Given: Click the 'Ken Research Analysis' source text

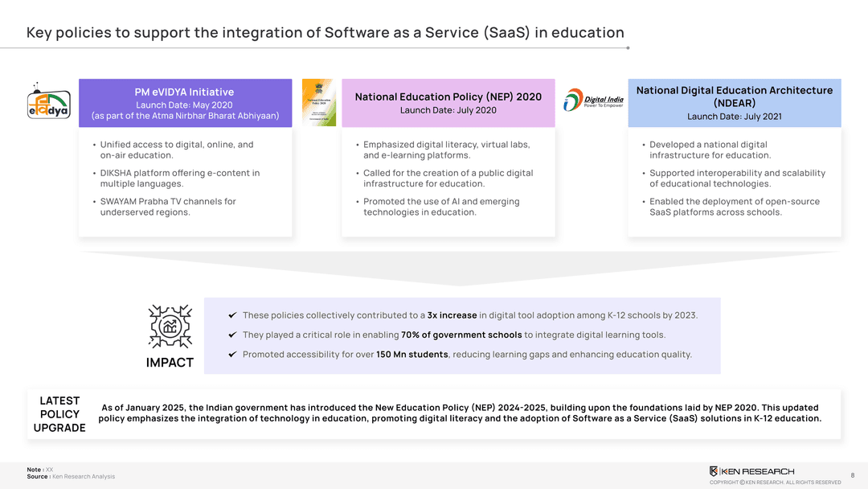Looking at the screenshot, I should pyautogui.click(x=83, y=476).
